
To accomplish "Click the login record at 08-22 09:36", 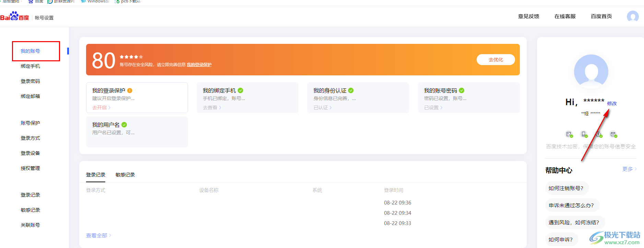I will 397,203.
